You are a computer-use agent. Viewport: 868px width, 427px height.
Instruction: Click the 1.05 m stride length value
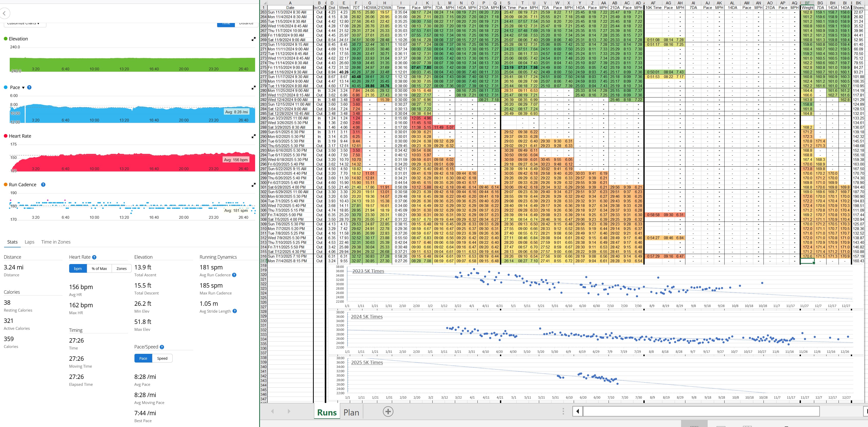[208, 303]
